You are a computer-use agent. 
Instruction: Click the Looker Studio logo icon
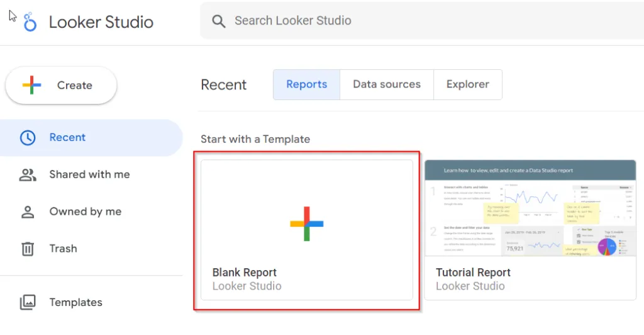click(x=30, y=22)
